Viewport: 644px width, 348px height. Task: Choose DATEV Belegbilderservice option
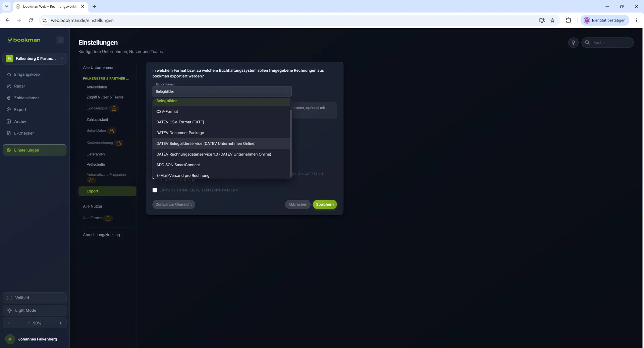[x=221, y=143]
